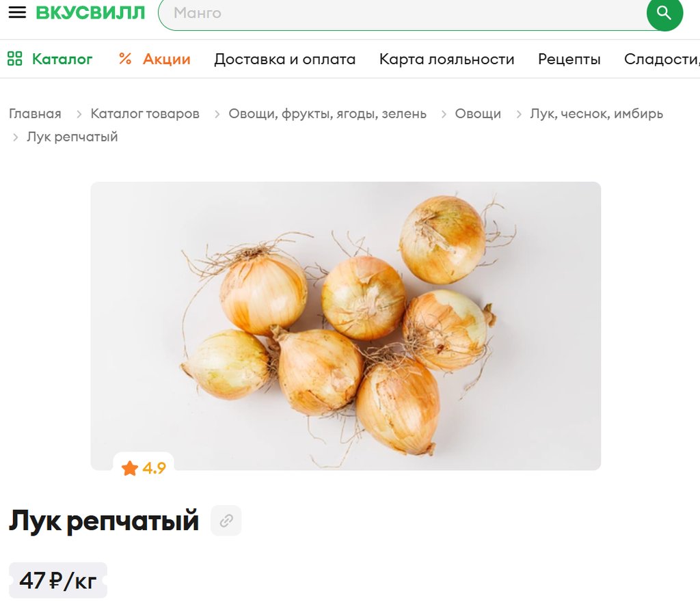This screenshot has height=604, width=700.
Task: Open Доставка и оплата page
Action: [x=285, y=59]
